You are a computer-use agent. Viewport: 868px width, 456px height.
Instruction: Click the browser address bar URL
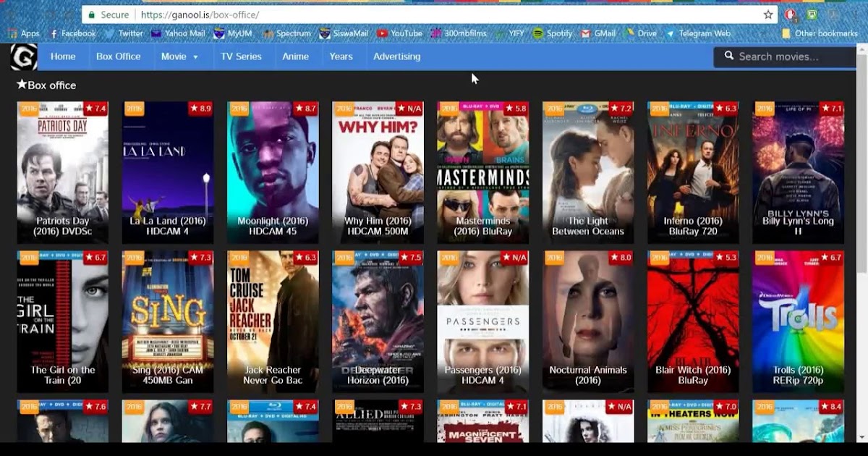(x=200, y=14)
